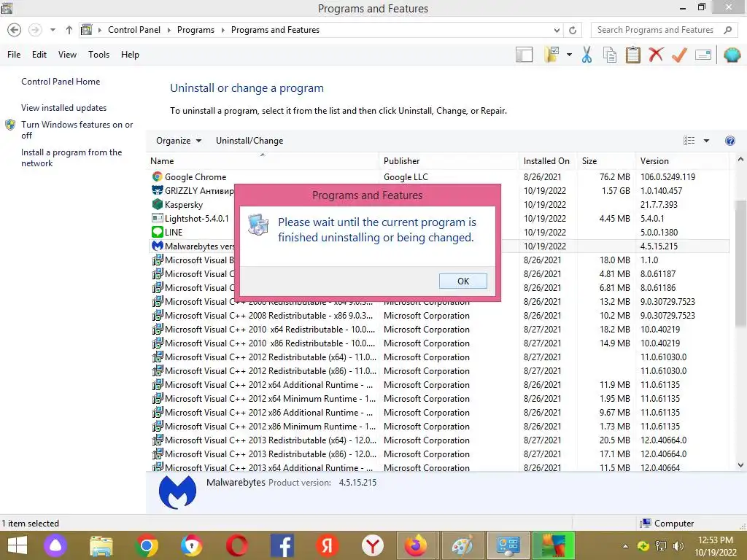Viewport: 747px width, 560px height.
Task: Open the View menu
Action: [67, 54]
